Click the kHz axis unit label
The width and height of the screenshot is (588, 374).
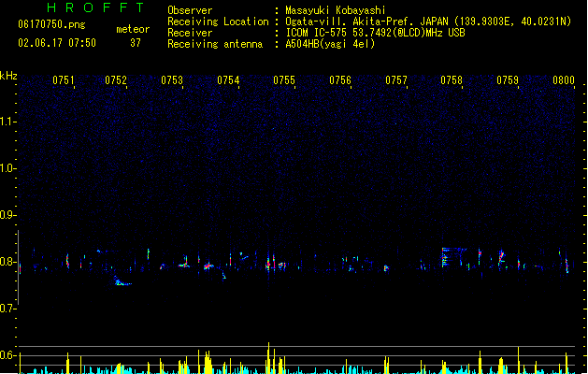pyautogui.click(x=8, y=76)
